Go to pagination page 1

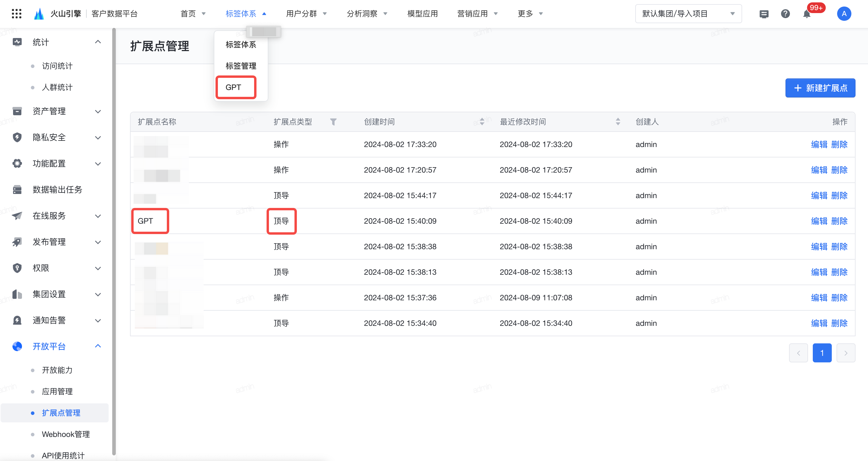[822, 353]
